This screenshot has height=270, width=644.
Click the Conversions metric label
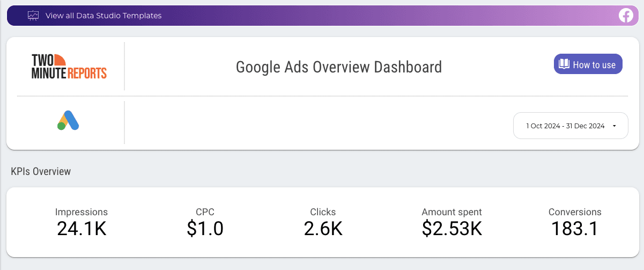coord(575,212)
